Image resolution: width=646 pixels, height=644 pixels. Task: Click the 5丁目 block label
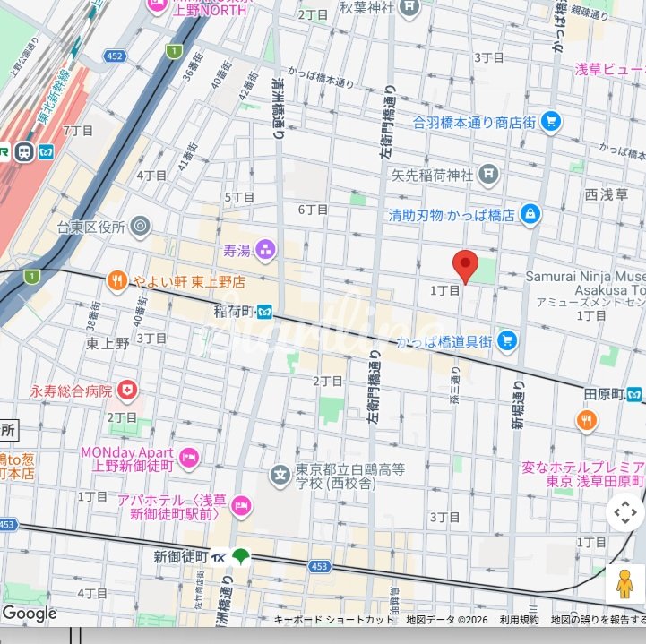tap(239, 197)
